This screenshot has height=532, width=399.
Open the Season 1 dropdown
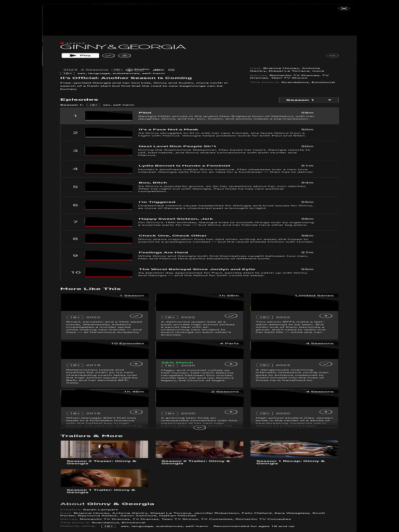pos(309,100)
